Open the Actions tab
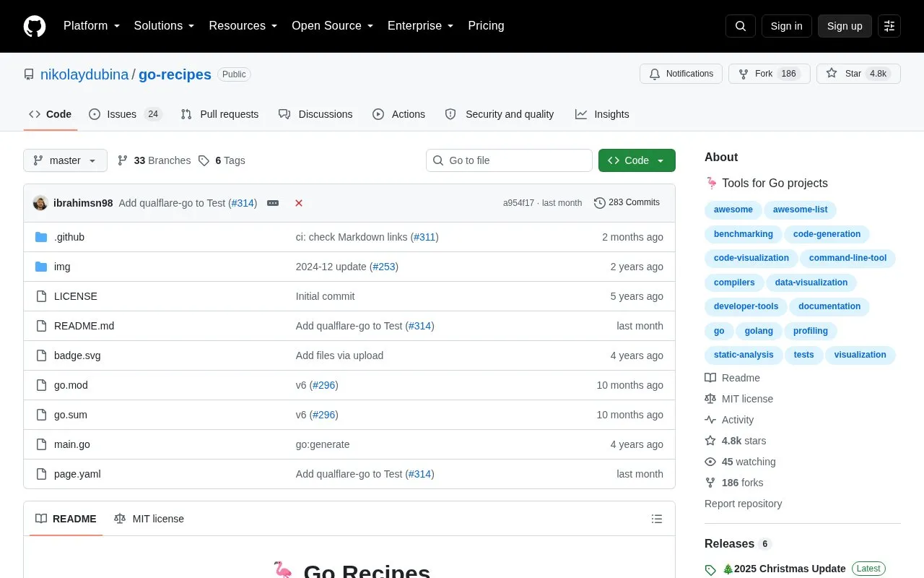 [399, 114]
